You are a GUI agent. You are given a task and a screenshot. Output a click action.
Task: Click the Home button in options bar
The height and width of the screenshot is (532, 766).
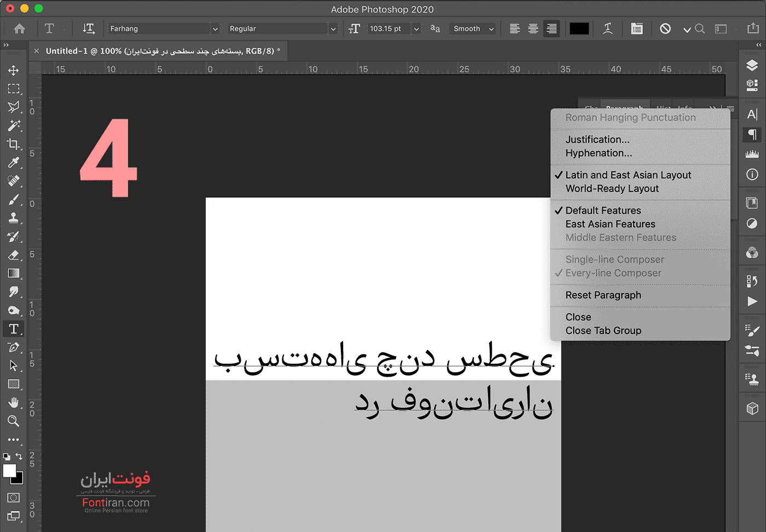tap(20, 29)
